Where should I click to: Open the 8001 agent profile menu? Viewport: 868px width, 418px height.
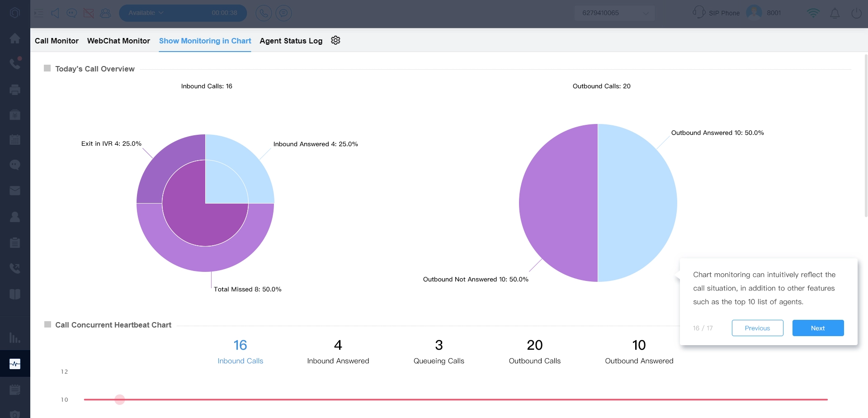[764, 13]
